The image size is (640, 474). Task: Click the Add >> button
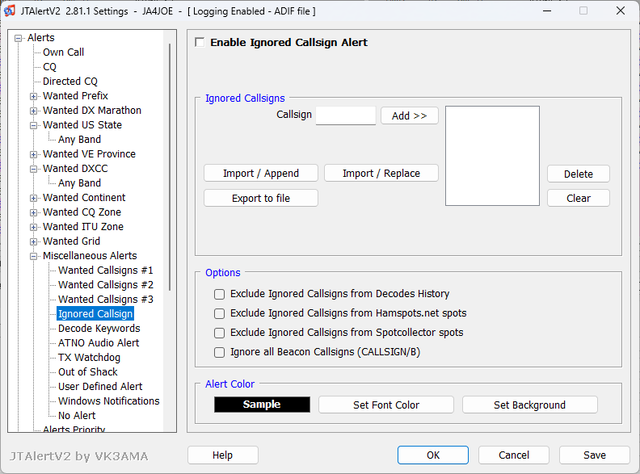pyautogui.click(x=409, y=116)
